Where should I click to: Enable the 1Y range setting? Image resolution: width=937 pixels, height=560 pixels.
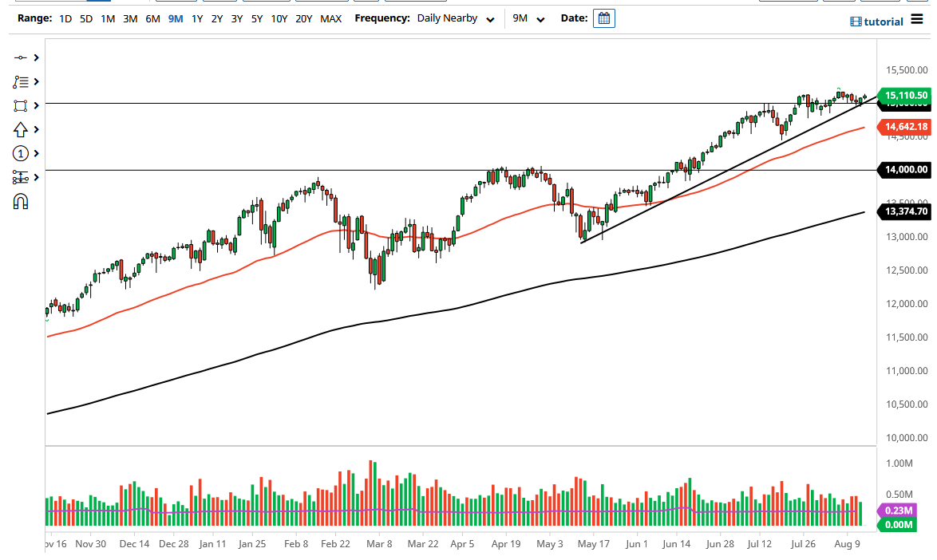pyautogui.click(x=196, y=18)
